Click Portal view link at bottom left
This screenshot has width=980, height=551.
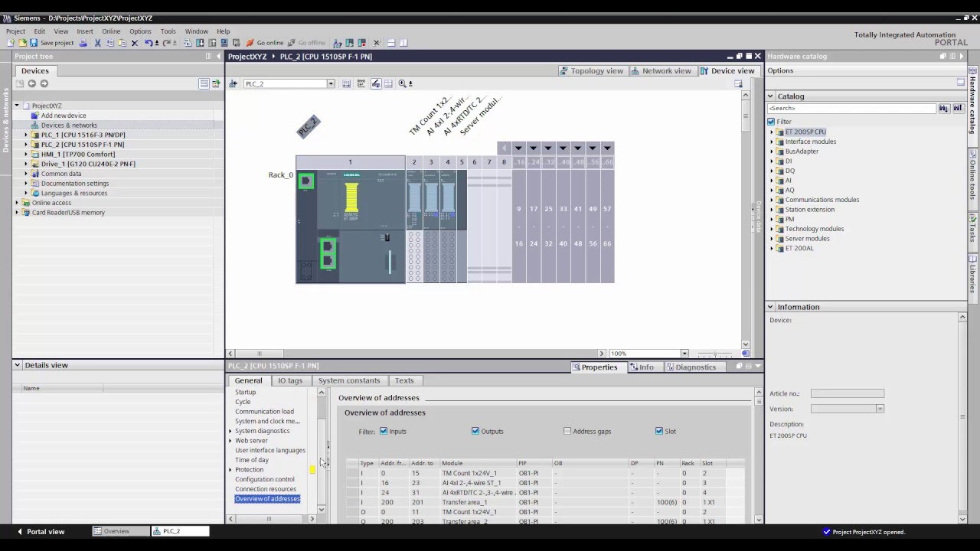(45, 531)
